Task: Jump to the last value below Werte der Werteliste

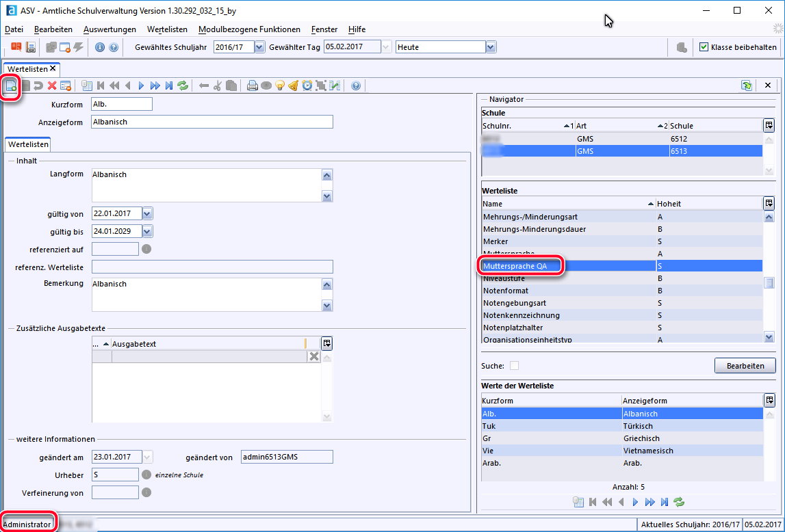Action: click(665, 502)
